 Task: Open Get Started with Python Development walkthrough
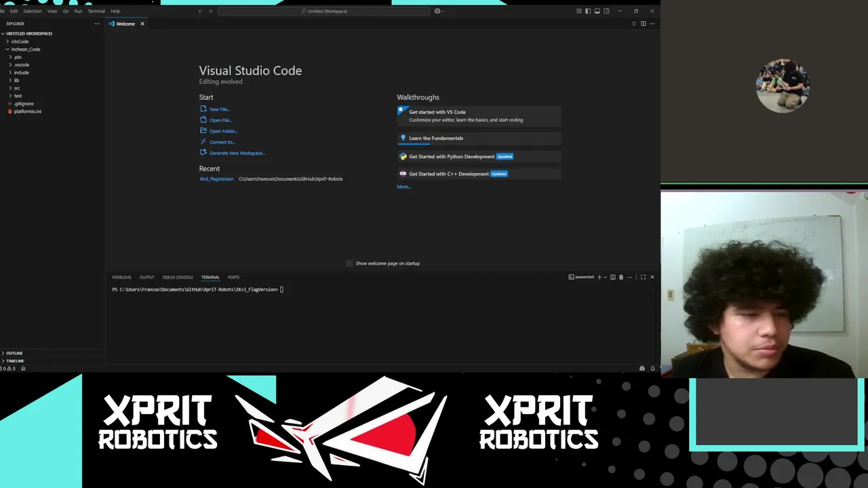479,157
